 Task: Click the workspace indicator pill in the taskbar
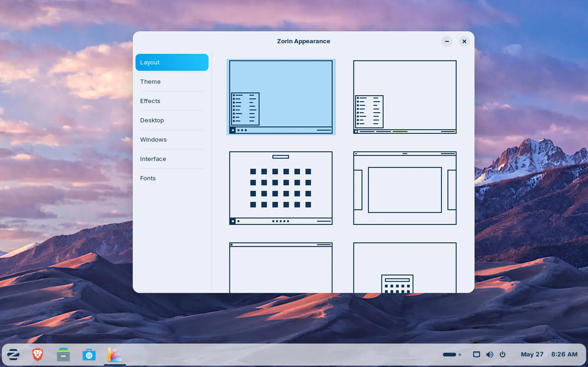tap(449, 355)
